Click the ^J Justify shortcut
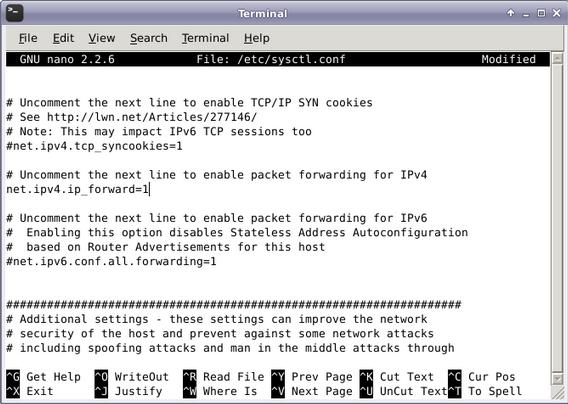Image resolution: width=568 pixels, height=404 pixels. [129, 391]
